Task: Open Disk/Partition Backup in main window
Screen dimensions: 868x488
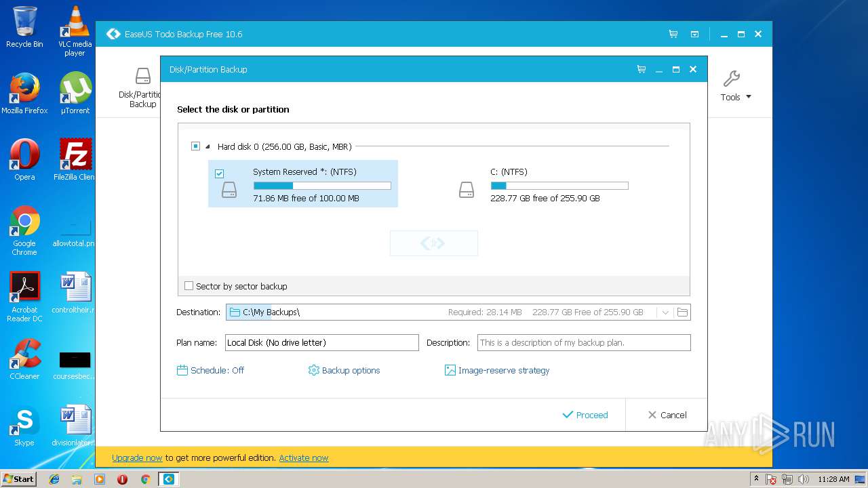Action: coord(141,87)
